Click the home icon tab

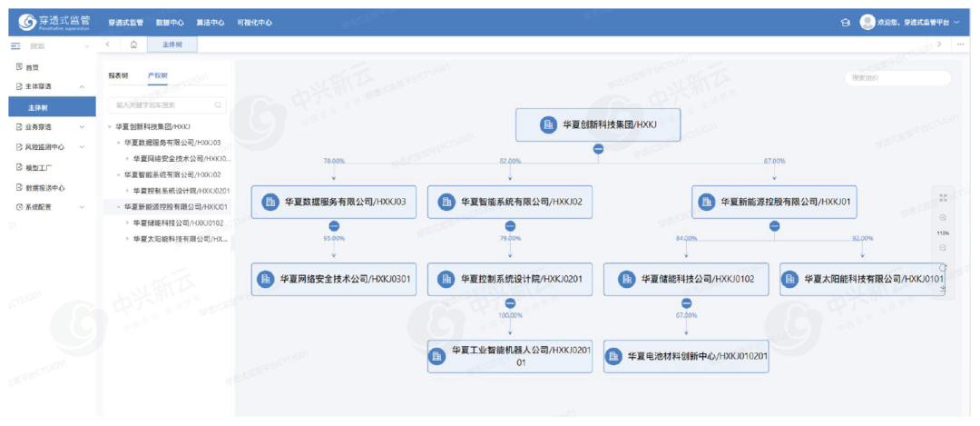tap(133, 45)
